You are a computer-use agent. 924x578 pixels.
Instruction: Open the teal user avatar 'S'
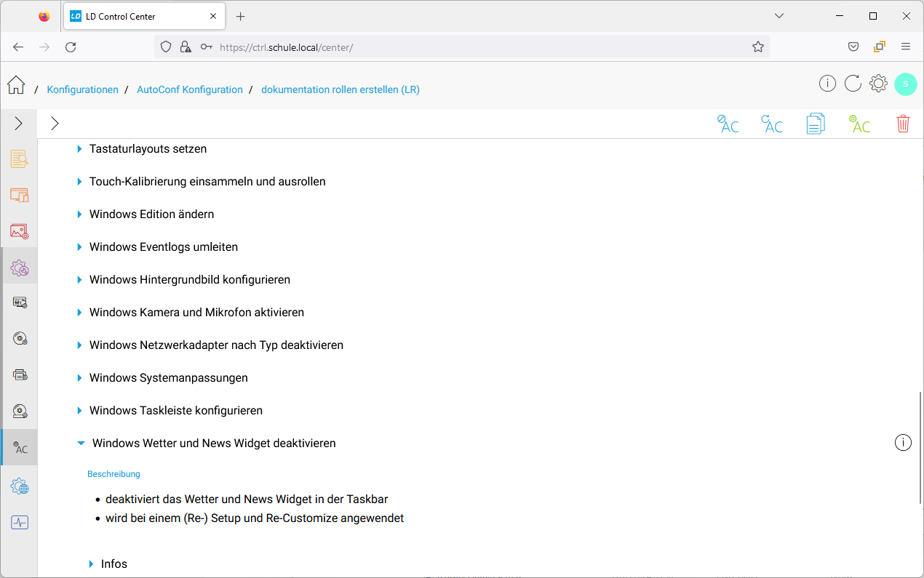[x=906, y=84]
